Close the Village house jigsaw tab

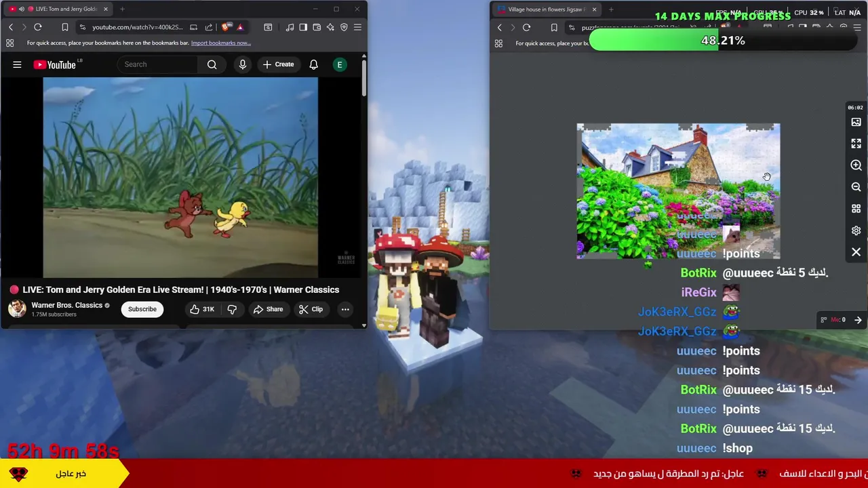pos(594,9)
